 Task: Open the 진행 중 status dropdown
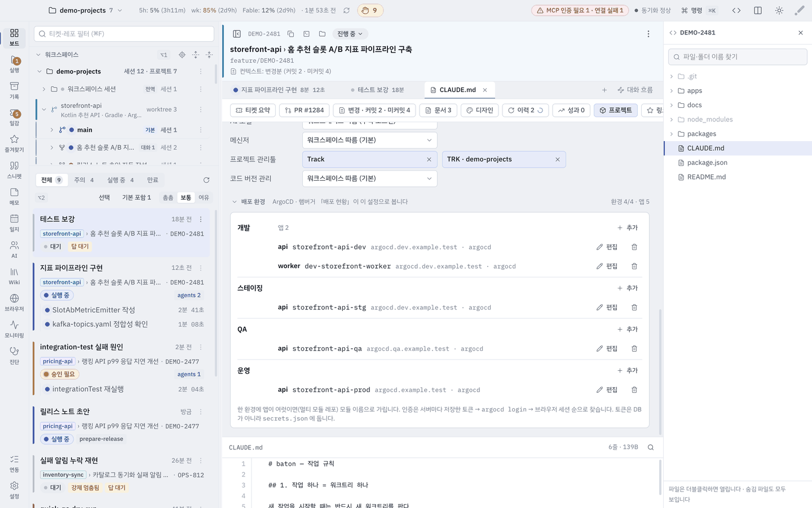[350, 34]
